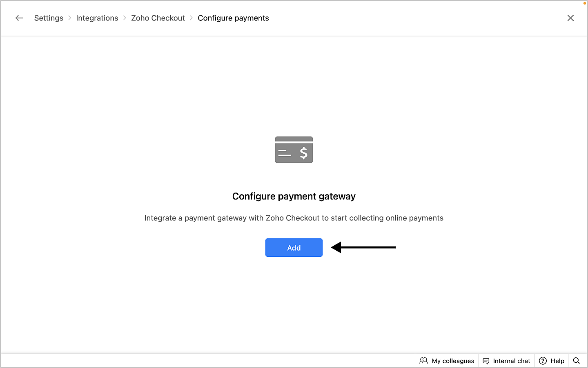
Task: Click the chevron after Settings
Action: 70,18
